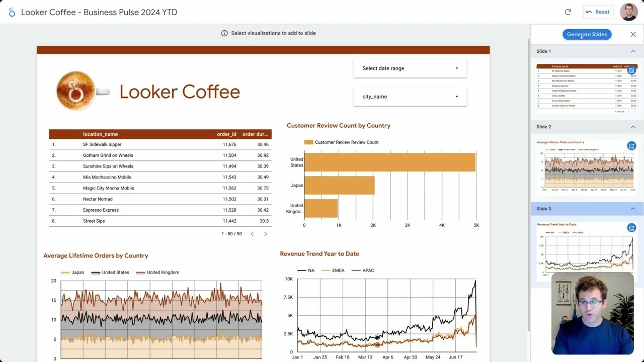644x362 pixels.
Task: Click the Slide 1 thumbnail slide icon
Action: [x=631, y=70]
